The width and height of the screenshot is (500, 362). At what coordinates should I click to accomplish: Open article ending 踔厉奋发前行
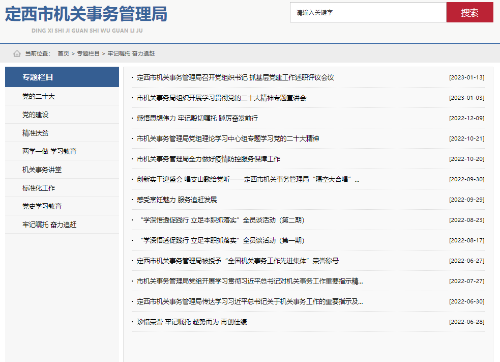click(x=197, y=118)
